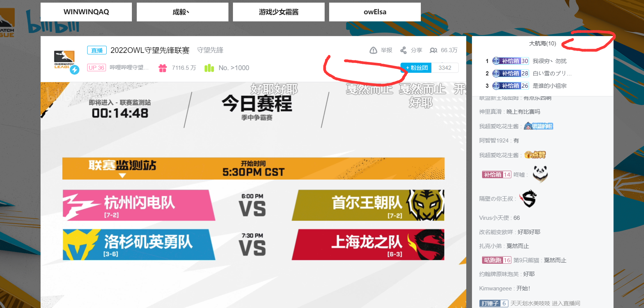Click the 直播 live badge
The image size is (644, 308).
(97, 50)
